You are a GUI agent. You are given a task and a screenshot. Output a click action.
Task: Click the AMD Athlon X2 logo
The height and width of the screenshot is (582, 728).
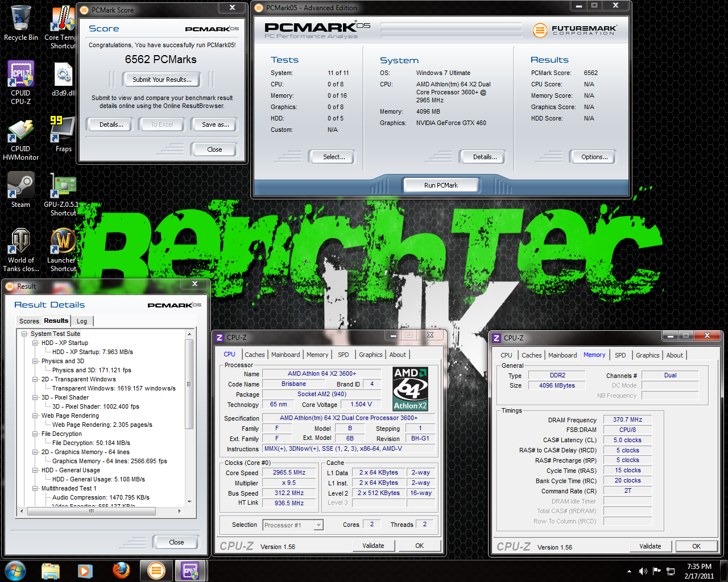pos(411,389)
